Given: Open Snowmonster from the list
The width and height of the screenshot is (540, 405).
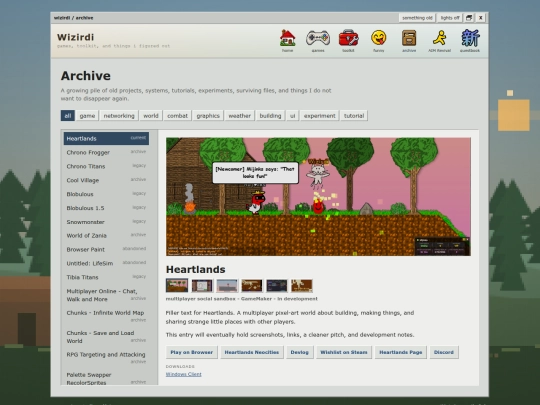Looking at the screenshot, I should (x=106, y=222).
